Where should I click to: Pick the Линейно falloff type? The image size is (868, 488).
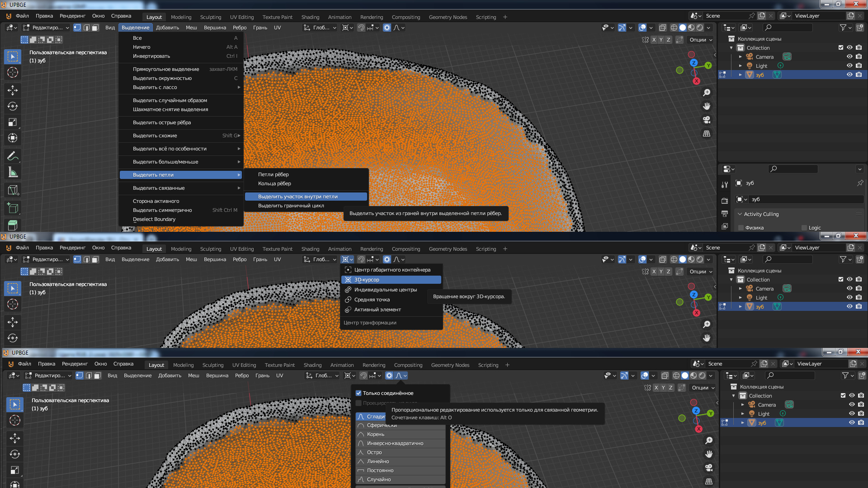[x=378, y=461]
